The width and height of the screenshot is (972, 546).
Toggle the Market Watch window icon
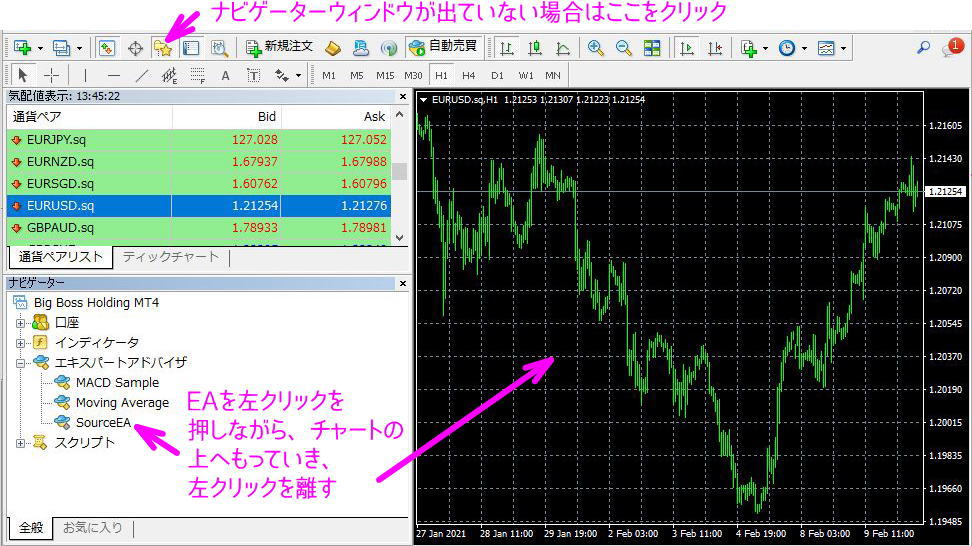coord(107,48)
